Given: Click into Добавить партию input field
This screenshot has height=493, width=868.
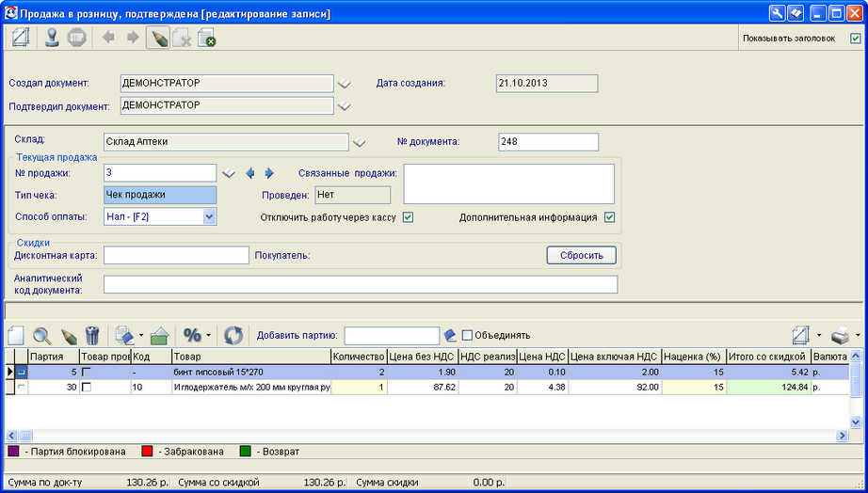Looking at the screenshot, I should [392, 335].
